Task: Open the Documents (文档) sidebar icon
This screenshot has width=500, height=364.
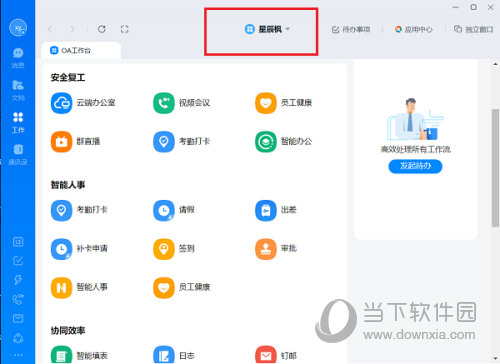Action: click(x=18, y=90)
